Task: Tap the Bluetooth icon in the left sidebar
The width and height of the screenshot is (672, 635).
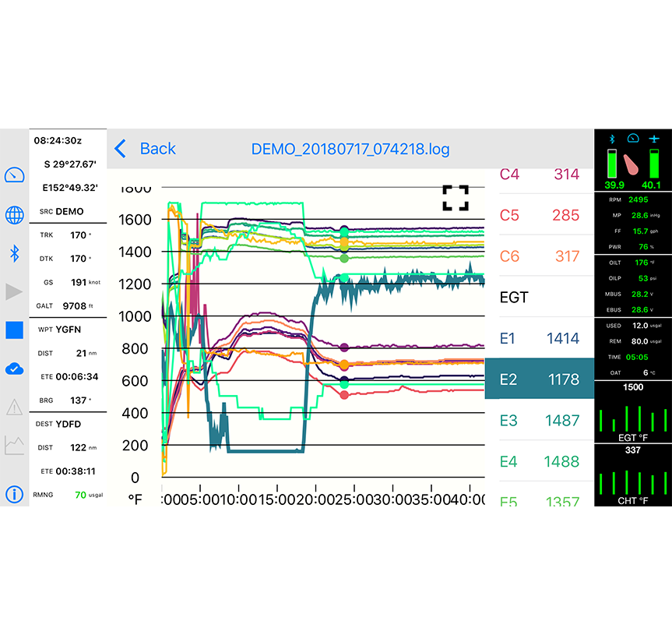Action: pos(14,252)
